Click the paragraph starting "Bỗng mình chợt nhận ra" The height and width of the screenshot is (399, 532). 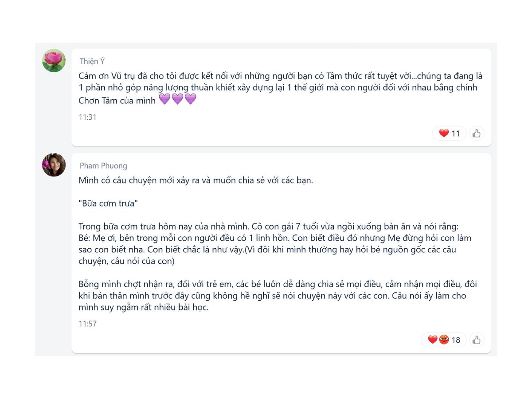click(x=278, y=296)
